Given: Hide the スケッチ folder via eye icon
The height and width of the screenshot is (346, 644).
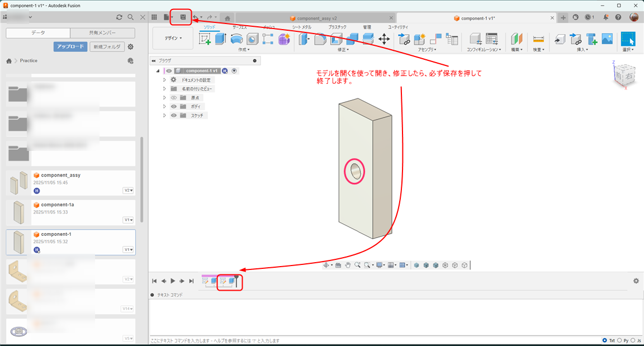Looking at the screenshot, I should 174,115.
